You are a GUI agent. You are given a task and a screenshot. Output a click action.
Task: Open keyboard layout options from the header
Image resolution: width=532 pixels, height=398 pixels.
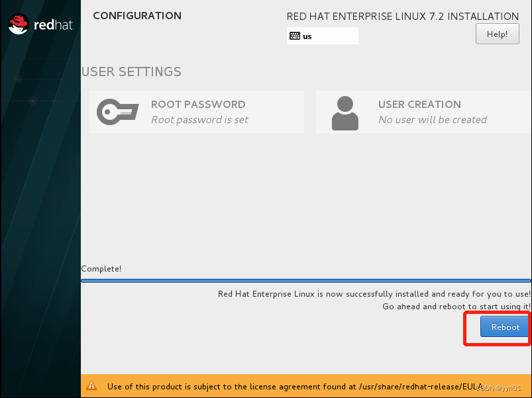point(322,36)
